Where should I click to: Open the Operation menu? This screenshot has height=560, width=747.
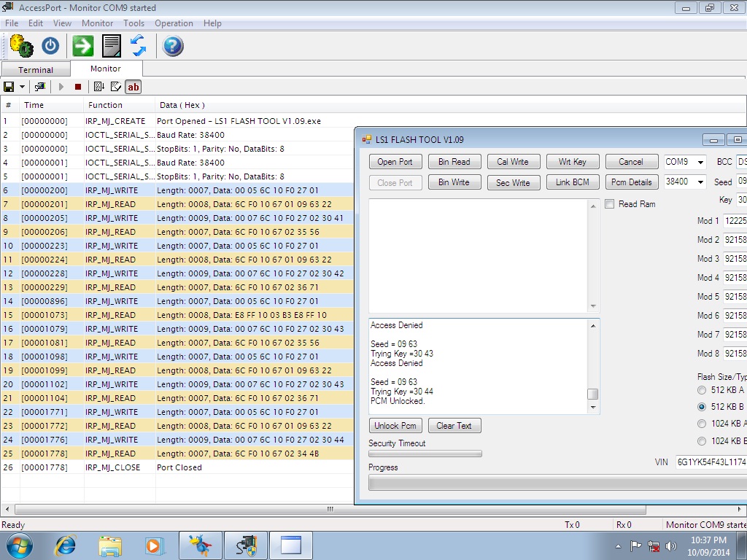(174, 23)
